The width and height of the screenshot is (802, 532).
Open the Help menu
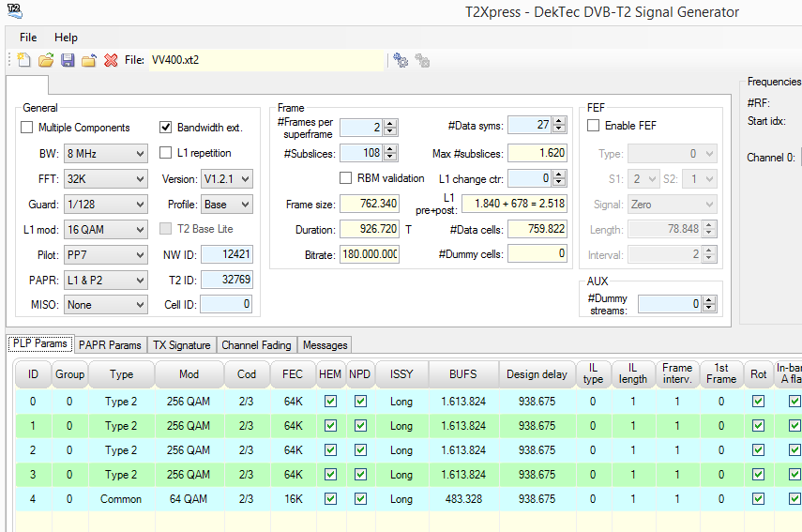click(66, 38)
